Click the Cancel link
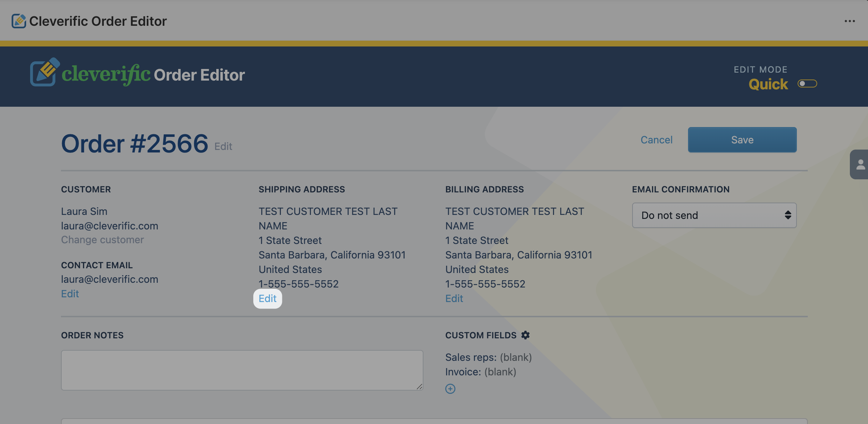This screenshot has height=424, width=868. 656,140
